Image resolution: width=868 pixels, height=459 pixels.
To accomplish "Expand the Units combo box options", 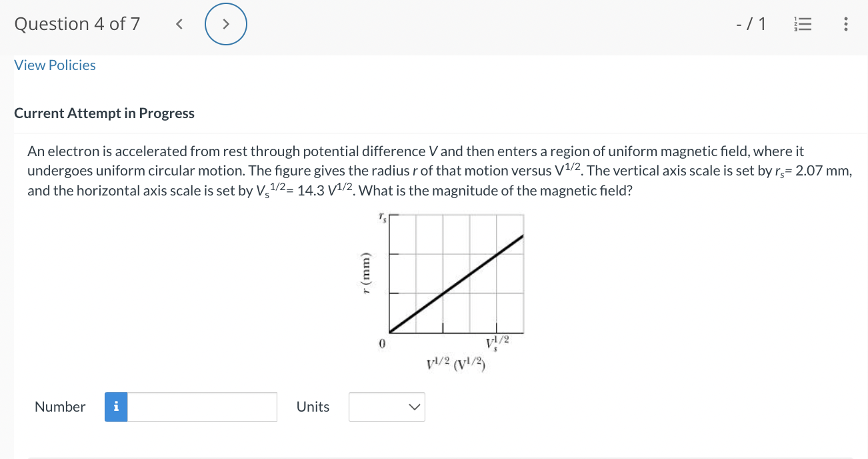I will 387,406.
